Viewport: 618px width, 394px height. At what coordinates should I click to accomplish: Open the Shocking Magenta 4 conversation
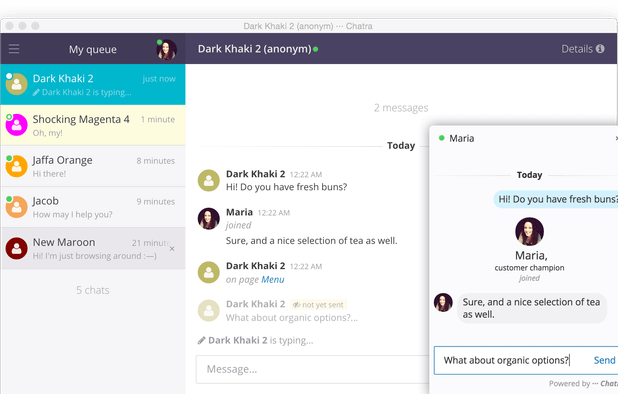tap(93, 125)
